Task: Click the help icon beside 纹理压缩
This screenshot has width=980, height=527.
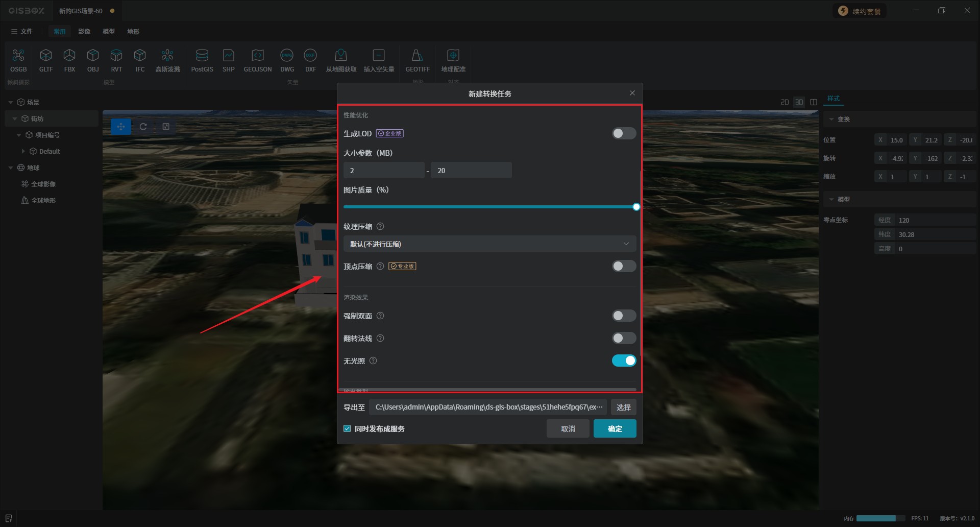Action: [x=380, y=227]
